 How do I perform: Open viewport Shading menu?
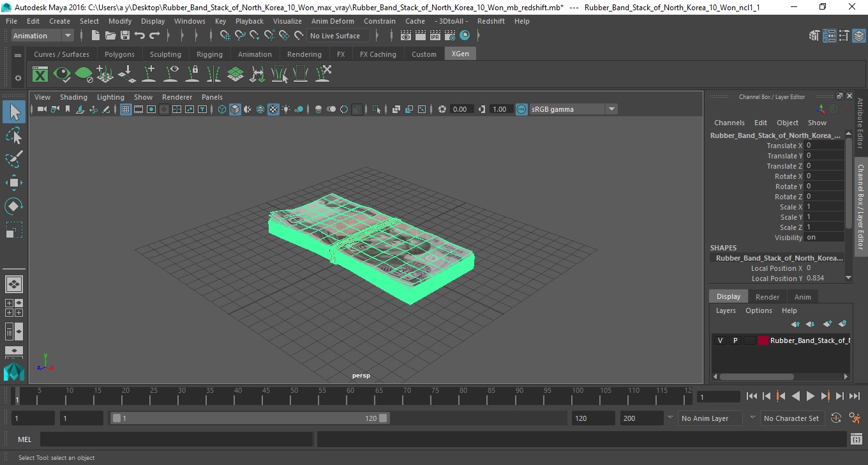pos(73,97)
